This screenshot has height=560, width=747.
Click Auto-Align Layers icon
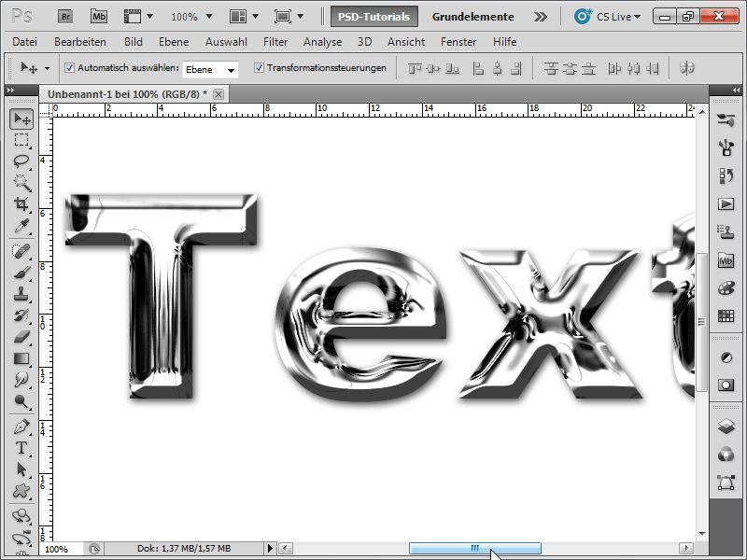(686, 68)
